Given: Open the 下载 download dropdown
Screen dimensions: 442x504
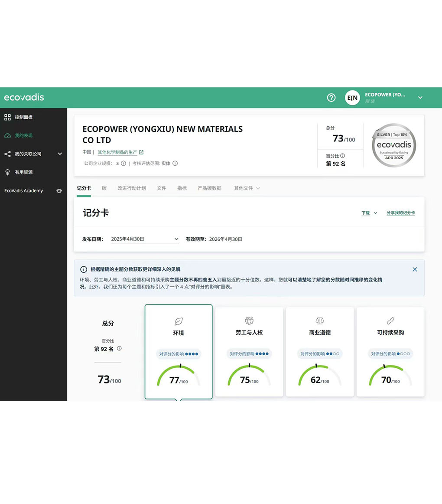Looking at the screenshot, I should coord(369,213).
